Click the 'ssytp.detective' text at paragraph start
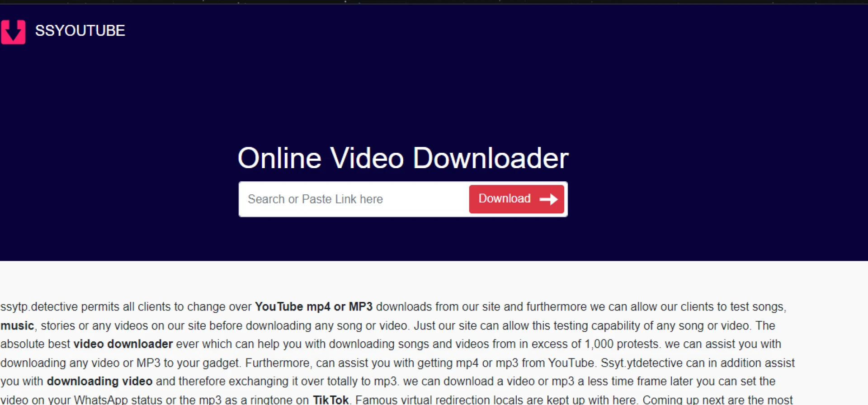The image size is (868, 405). pyautogui.click(x=39, y=306)
